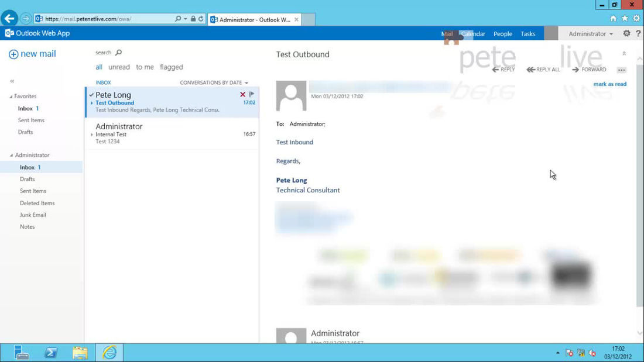Viewport: 644px width, 362px height.
Task: Open Server Manager from taskbar
Action: (20, 353)
